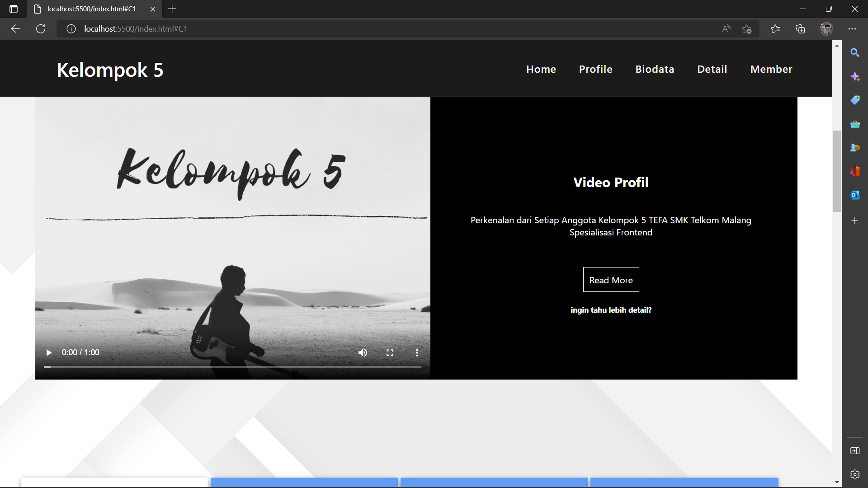
Task: Open the Games toolbox sidebar icon
Action: [x=855, y=124]
